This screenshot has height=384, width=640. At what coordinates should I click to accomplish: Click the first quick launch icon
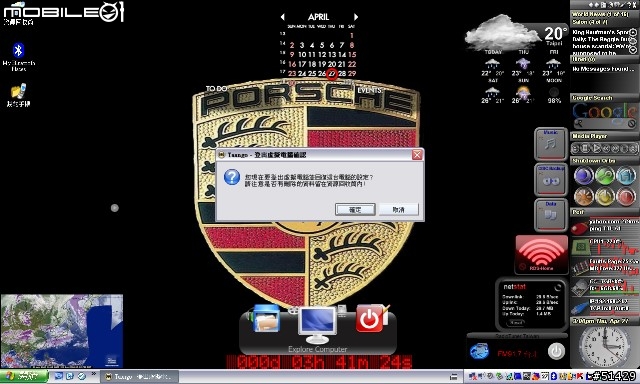[x=58, y=376]
